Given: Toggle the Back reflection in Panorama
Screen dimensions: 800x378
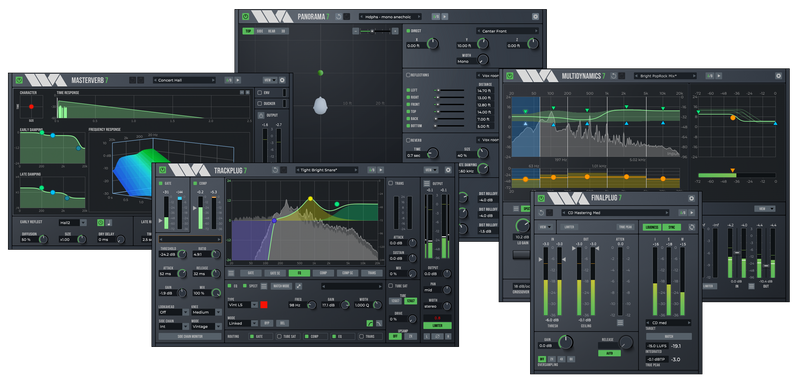Looking at the screenshot, I should tap(408, 118).
